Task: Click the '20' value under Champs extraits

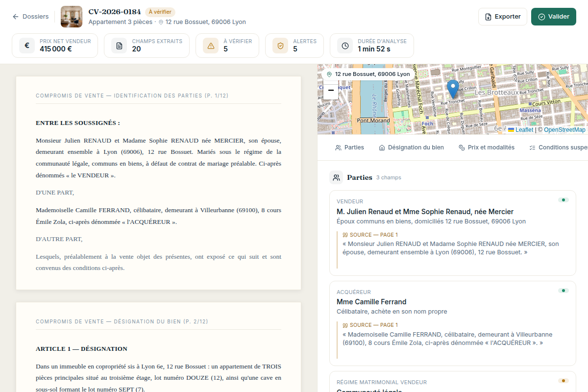Action: point(136,49)
